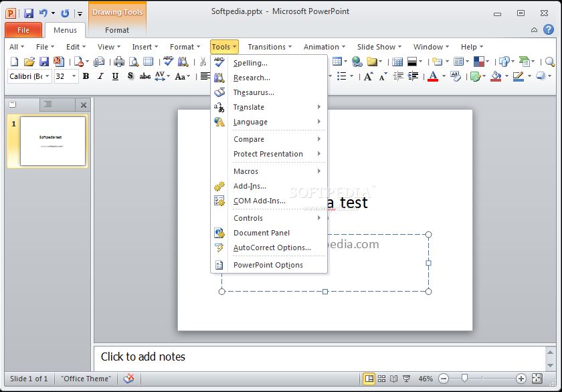The width and height of the screenshot is (562, 392).
Task: Click the Cut scissors icon
Action: (x=203, y=62)
